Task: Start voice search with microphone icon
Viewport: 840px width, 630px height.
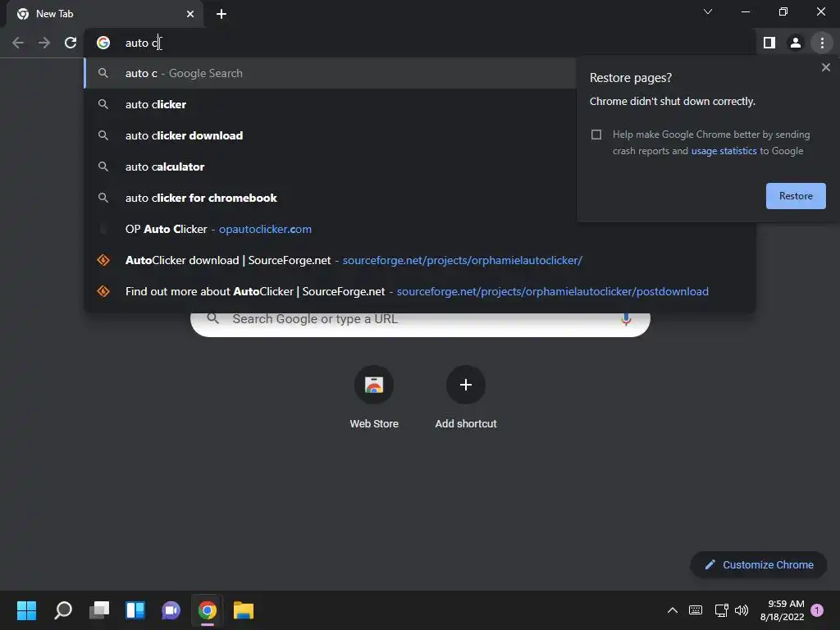Action: point(626,320)
